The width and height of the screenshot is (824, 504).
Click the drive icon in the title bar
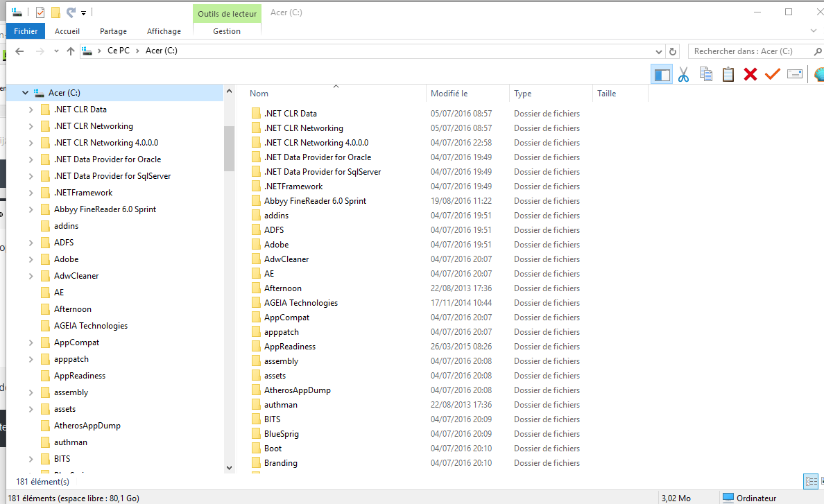pos(17,12)
